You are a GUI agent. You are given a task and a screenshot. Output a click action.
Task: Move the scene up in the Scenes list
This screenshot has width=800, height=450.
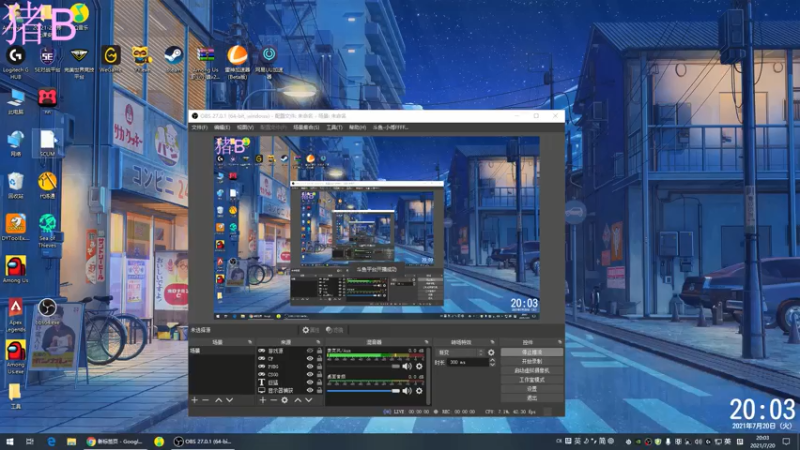coord(218,400)
